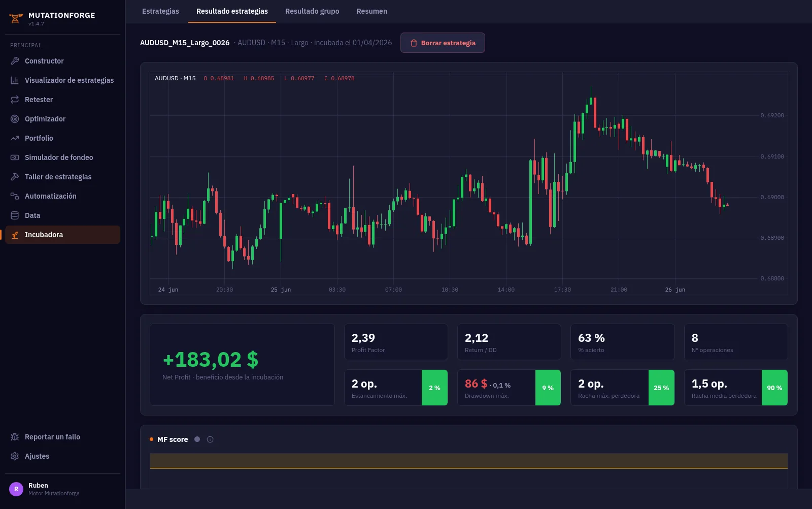Click the Taller de estrategias hammer icon
812x509 pixels.
click(15, 177)
